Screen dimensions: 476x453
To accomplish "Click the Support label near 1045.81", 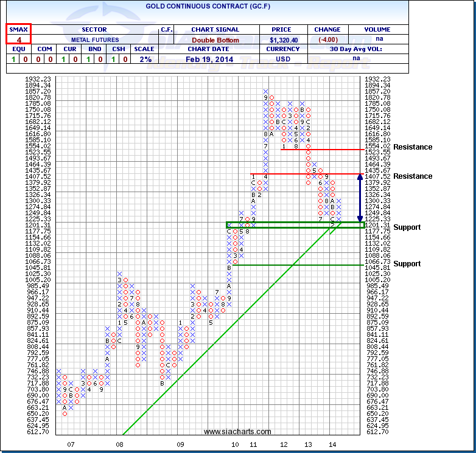I will point(407,264).
